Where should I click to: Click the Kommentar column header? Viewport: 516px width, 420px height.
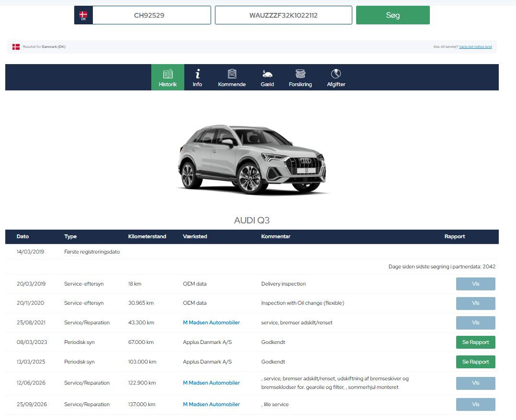[276, 236]
